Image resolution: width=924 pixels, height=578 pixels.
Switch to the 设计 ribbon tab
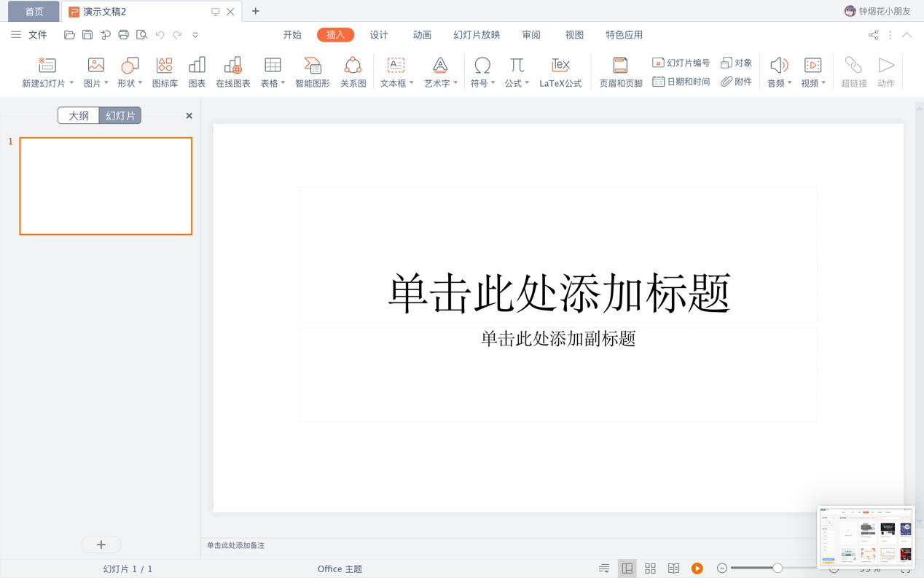coord(378,34)
